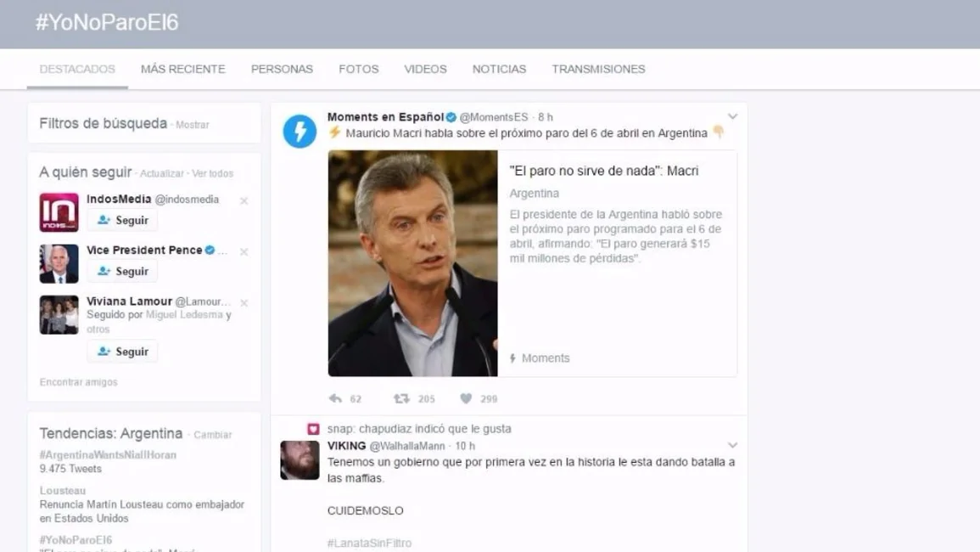Image resolution: width=980 pixels, height=552 pixels.
Task: Open the tweet options chevron on the VIKING tweet
Action: click(x=732, y=446)
